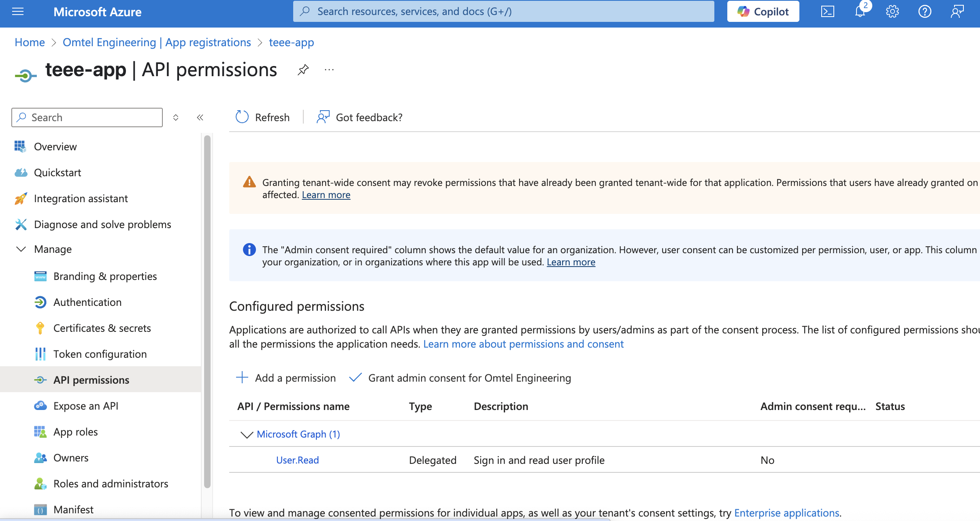Click the Diagnose and solve problems wrench icon

pos(21,224)
